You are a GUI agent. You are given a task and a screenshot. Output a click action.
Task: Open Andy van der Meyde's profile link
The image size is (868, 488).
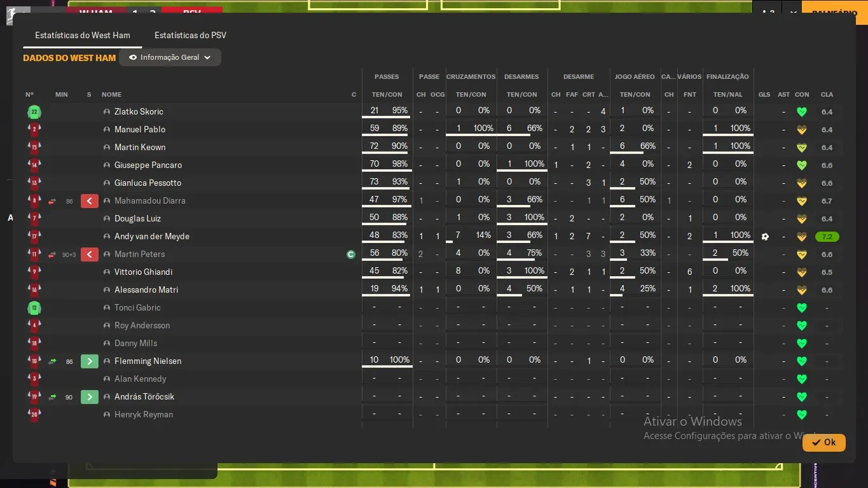click(x=152, y=237)
